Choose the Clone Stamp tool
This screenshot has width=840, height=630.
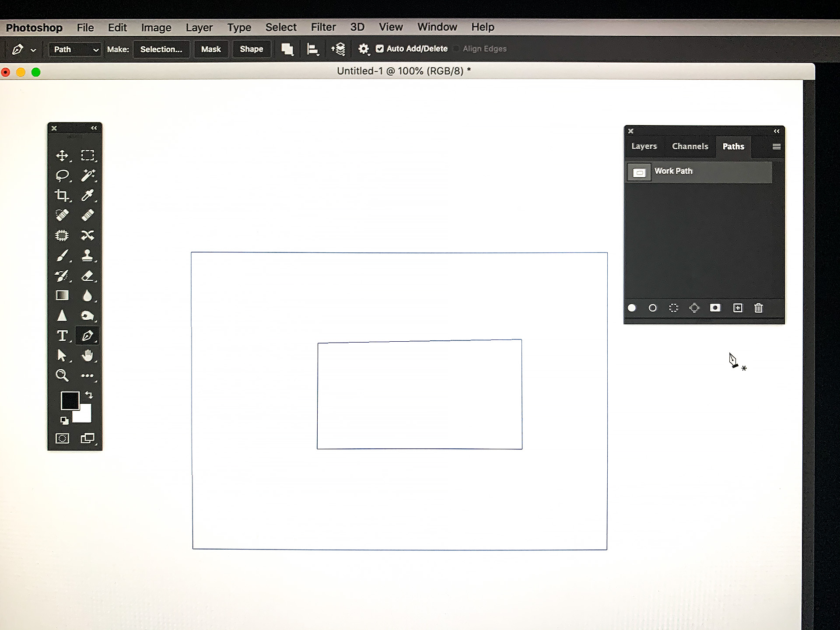pyautogui.click(x=88, y=255)
